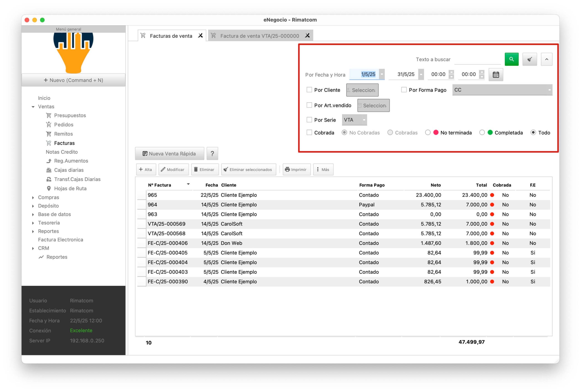
Task: Open the end date 31/5/25 dropdown
Action: coord(421,74)
